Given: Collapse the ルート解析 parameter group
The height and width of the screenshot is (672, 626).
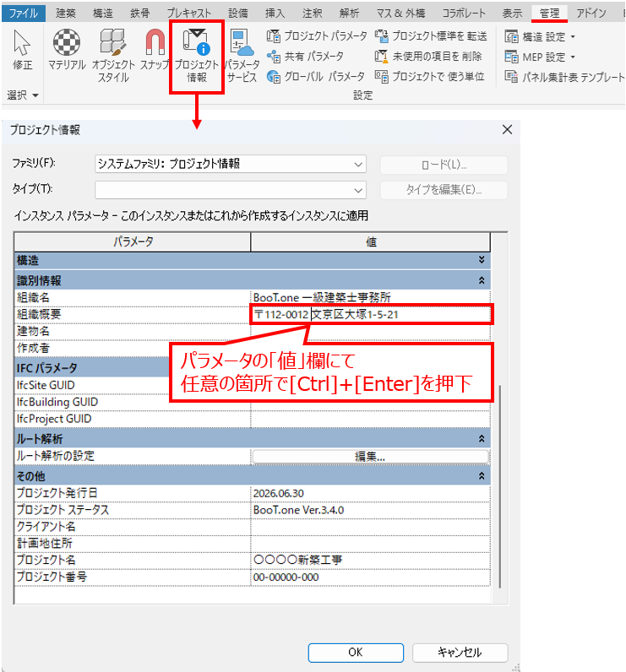Looking at the screenshot, I should coord(482,439).
